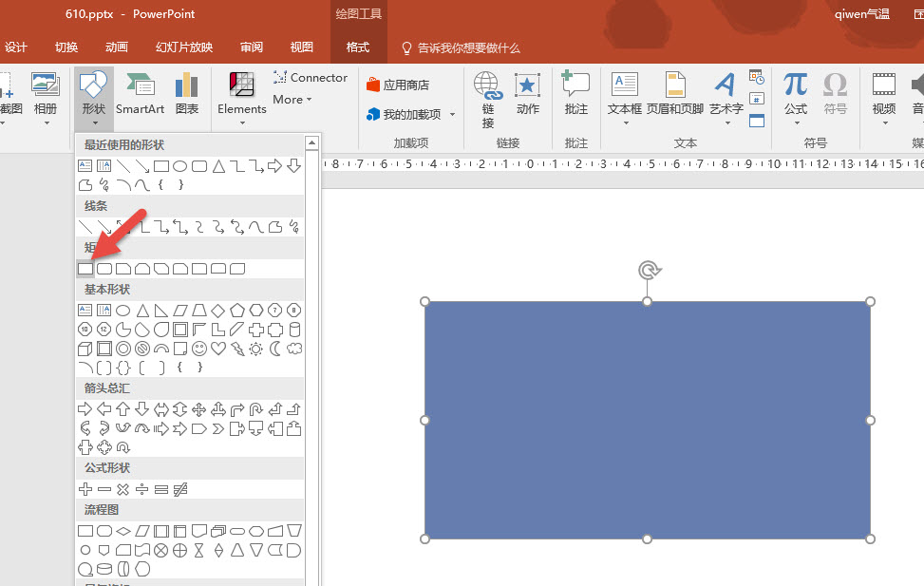Screen dimensions: 924x586
Task: Click the Connector button
Action: click(311, 77)
